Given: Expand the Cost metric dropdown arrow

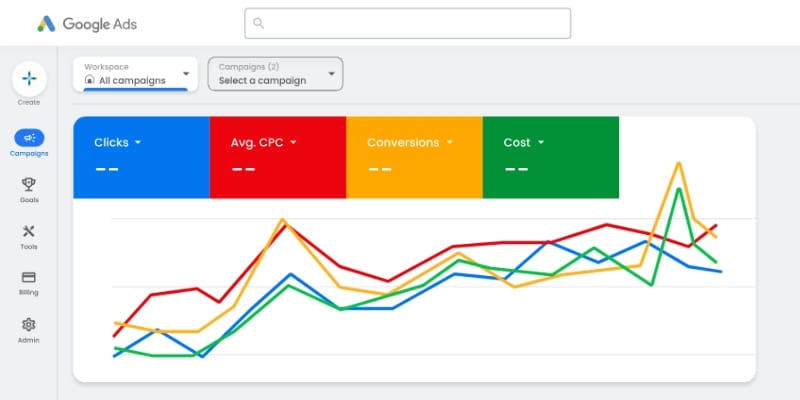Looking at the screenshot, I should (541, 143).
